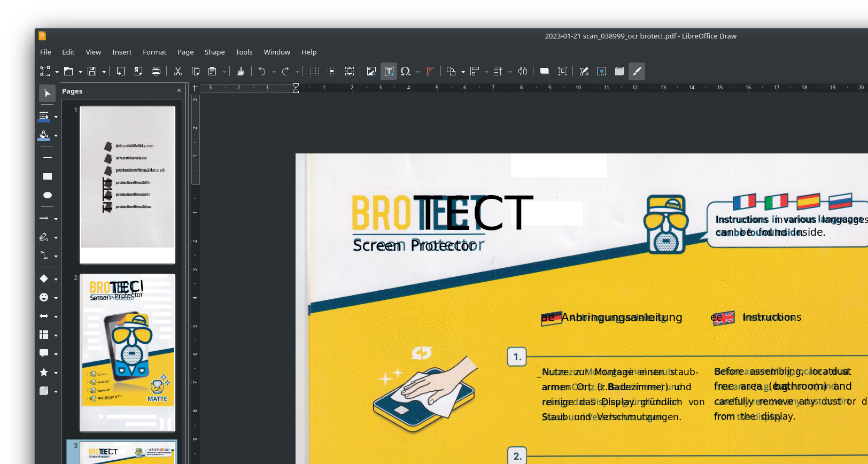Click the Fontwork text icon

click(430, 71)
